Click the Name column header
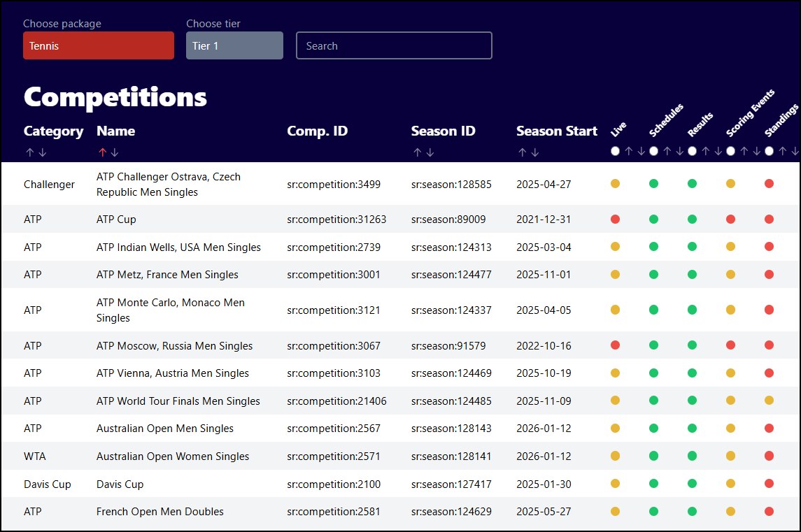This screenshot has width=801, height=532. 116,131
